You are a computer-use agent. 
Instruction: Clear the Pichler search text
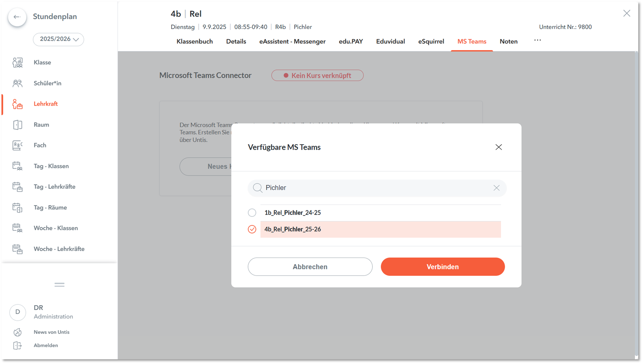tap(496, 188)
